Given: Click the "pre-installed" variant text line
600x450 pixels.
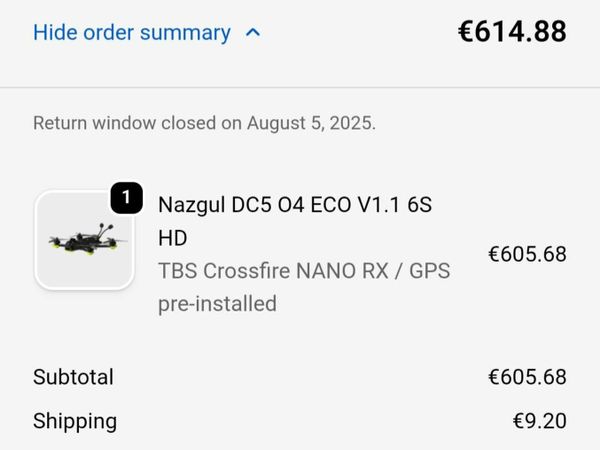Looking at the screenshot, I should pos(217,303).
